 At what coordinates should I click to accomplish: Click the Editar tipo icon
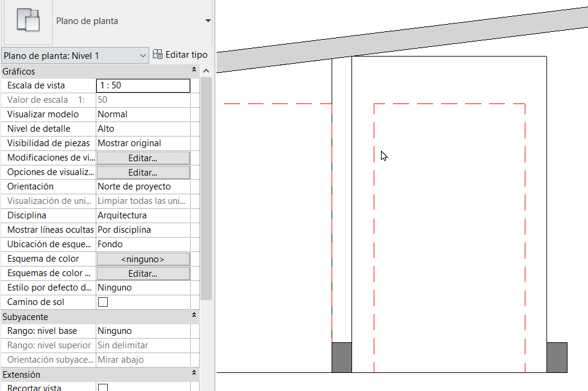pyautogui.click(x=158, y=55)
